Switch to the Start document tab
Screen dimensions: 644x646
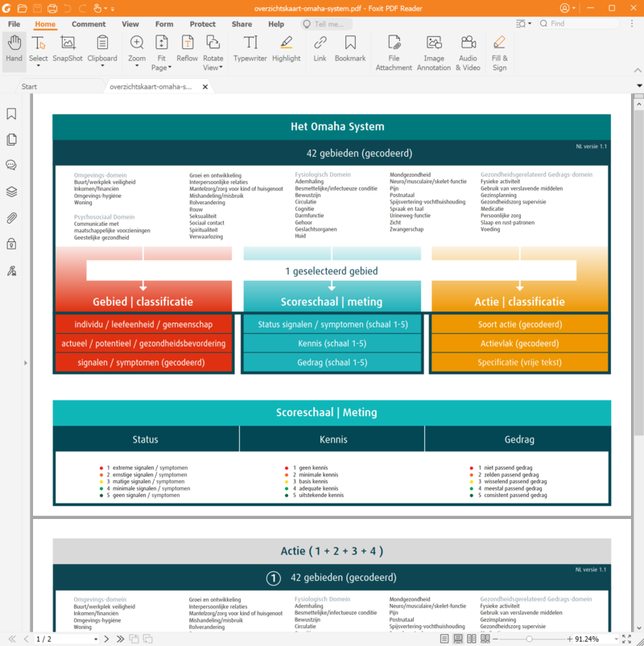[30, 86]
